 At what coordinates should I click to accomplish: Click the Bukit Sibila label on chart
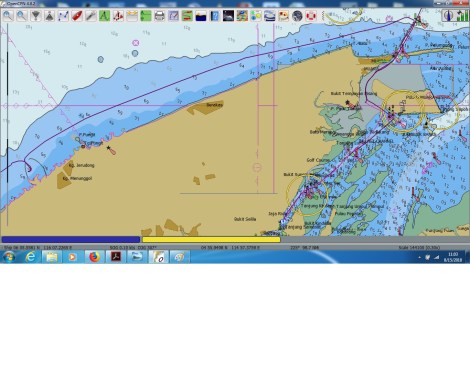(245, 219)
